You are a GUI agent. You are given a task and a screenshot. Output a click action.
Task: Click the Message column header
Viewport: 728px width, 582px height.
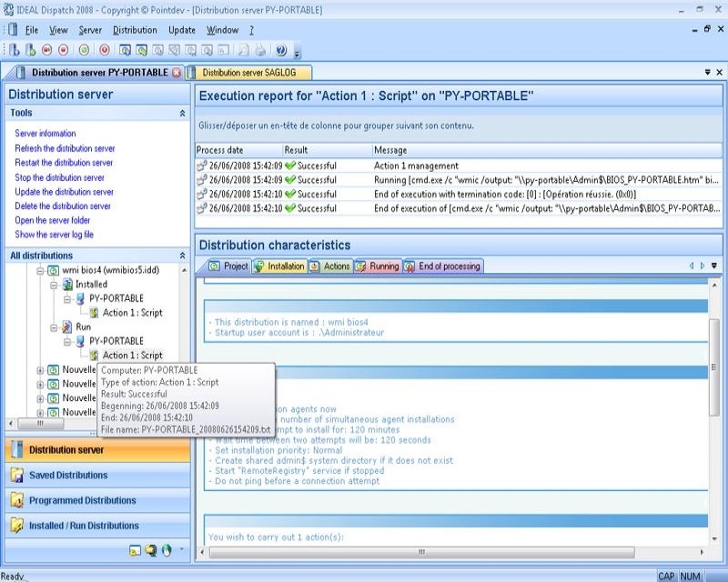point(391,150)
